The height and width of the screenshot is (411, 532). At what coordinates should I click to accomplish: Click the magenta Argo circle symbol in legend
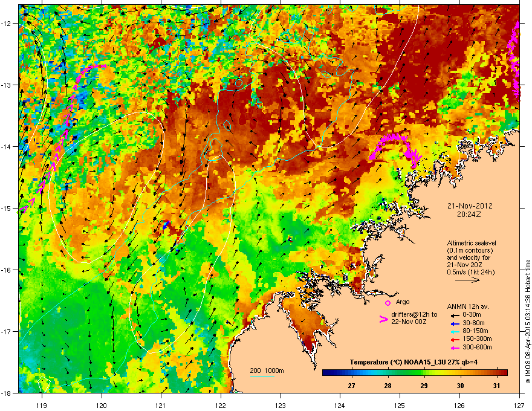coord(388,303)
